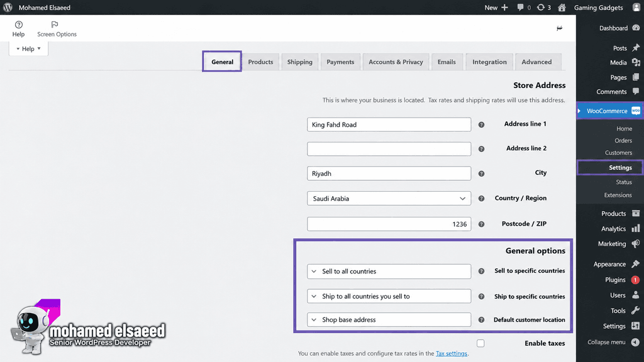Screen dimensions: 644x362
Task: Click the user avatar icon in admin bar
Action: pos(636,8)
